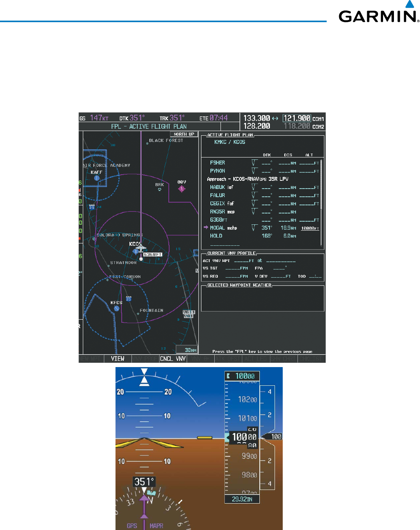Image resolution: width=420 pixels, height=530 pixels.
Task: Click the GS 147KT groundspeed field
Action: click(x=94, y=118)
